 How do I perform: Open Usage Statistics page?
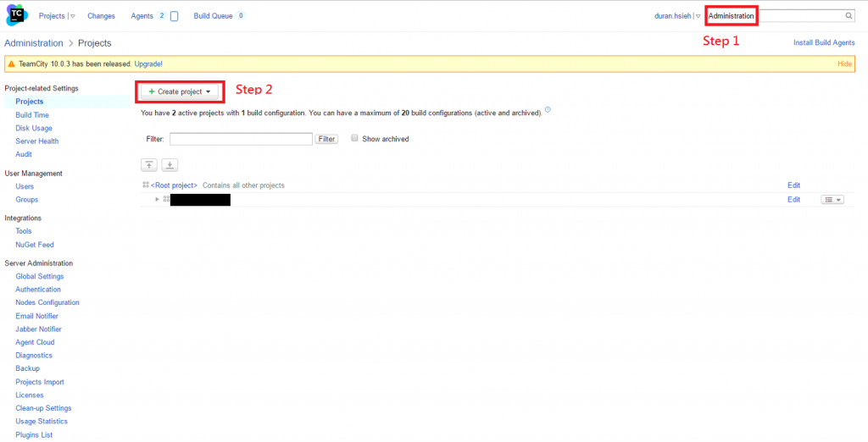coord(42,422)
